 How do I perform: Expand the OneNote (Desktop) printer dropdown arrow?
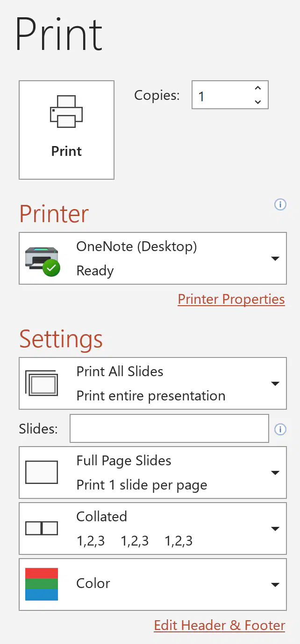275,259
